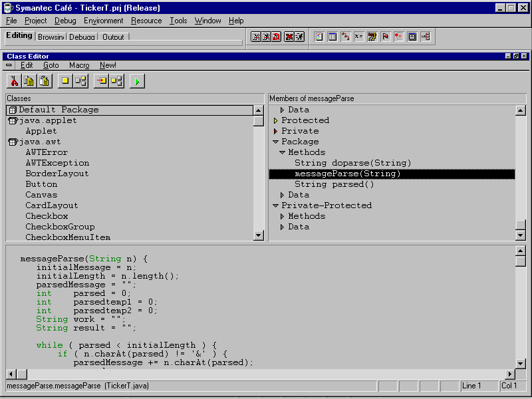Expand Methods under Private-Protected
This screenshot has height=399, width=532.
click(282, 216)
